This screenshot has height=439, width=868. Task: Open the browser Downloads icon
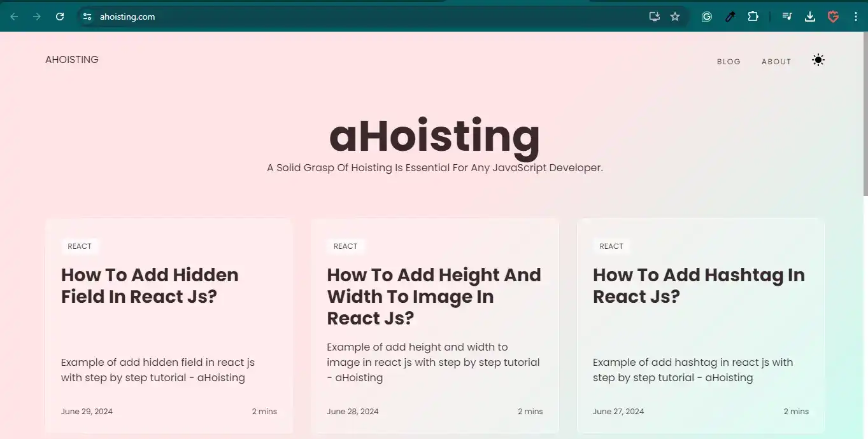click(x=810, y=17)
